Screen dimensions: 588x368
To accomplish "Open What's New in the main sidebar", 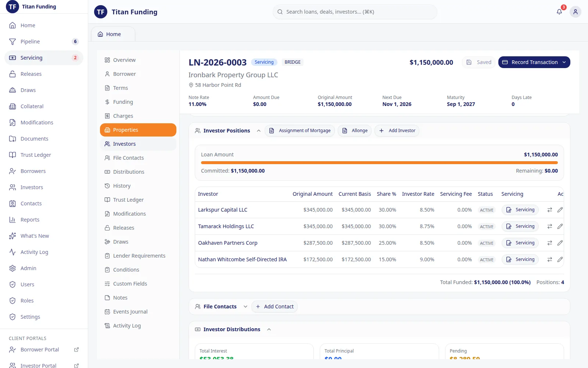I will (x=44, y=236).
